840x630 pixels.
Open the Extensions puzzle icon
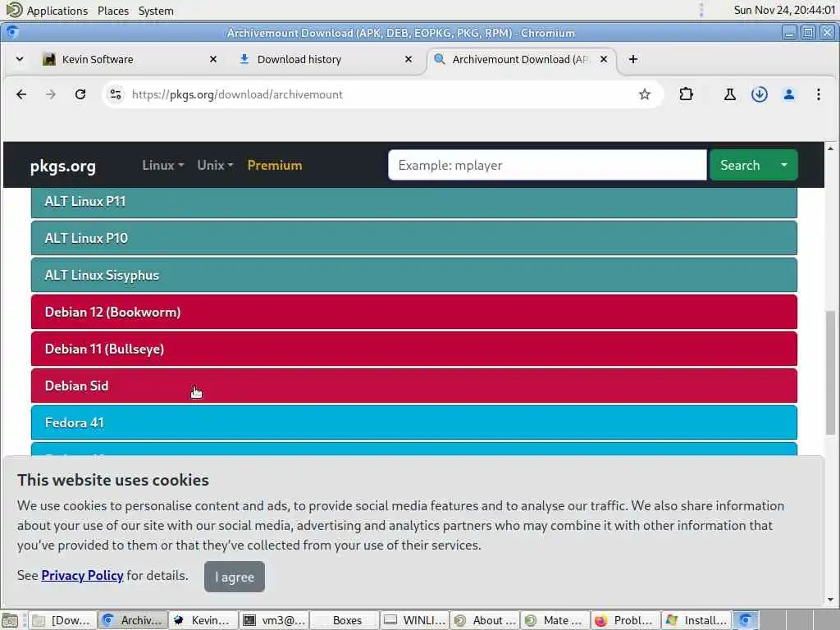coord(686,94)
